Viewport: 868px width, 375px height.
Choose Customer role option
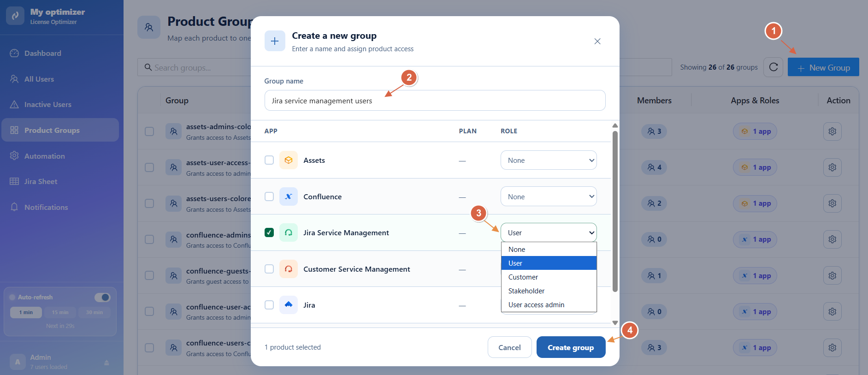tap(549, 277)
